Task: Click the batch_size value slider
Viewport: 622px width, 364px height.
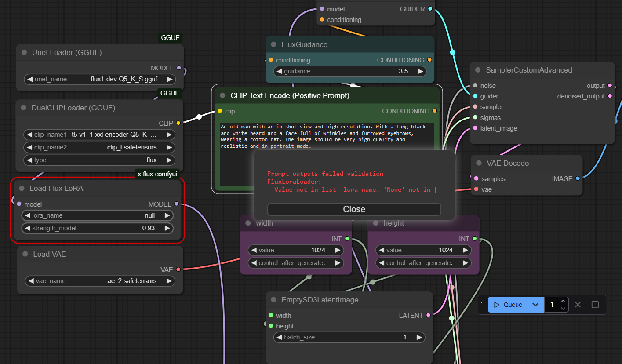Action: (x=349, y=337)
